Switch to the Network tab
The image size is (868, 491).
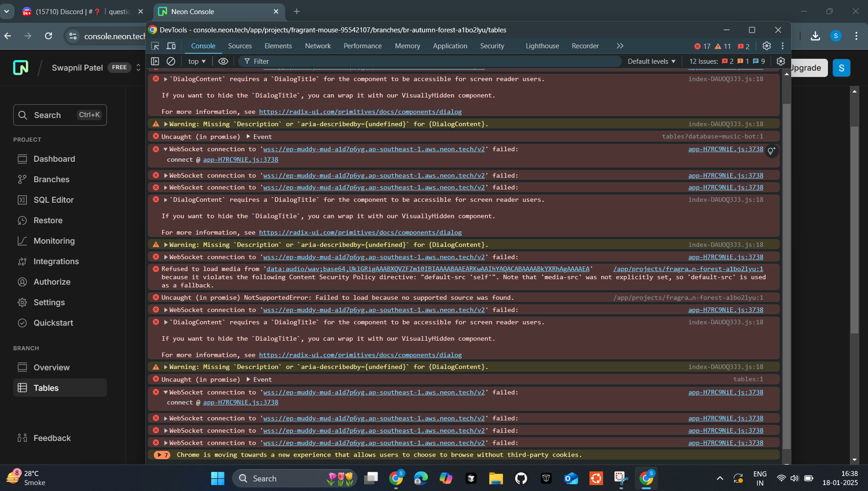pyautogui.click(x=318, y=46)
